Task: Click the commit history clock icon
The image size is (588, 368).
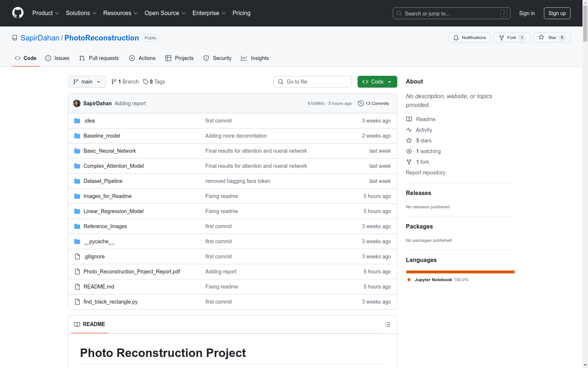Action: [x=361, y=103]
